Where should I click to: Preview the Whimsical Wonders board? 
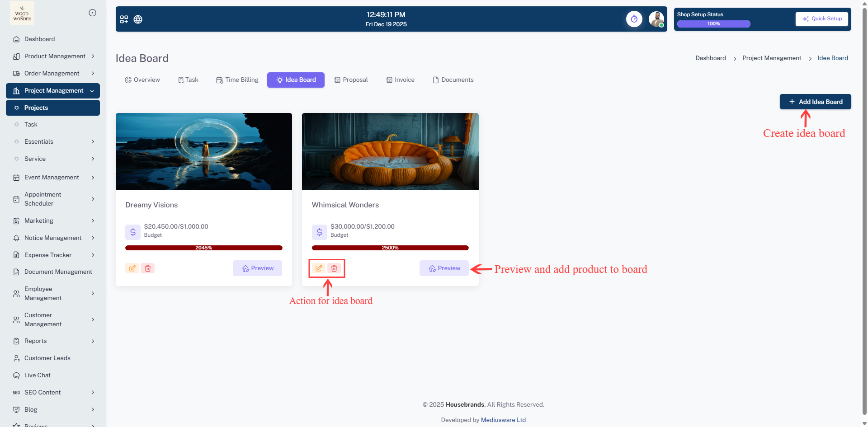[444, 268]
